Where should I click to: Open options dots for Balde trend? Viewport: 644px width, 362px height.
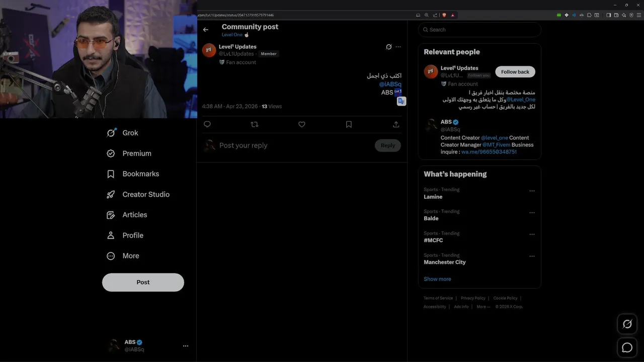532,213
